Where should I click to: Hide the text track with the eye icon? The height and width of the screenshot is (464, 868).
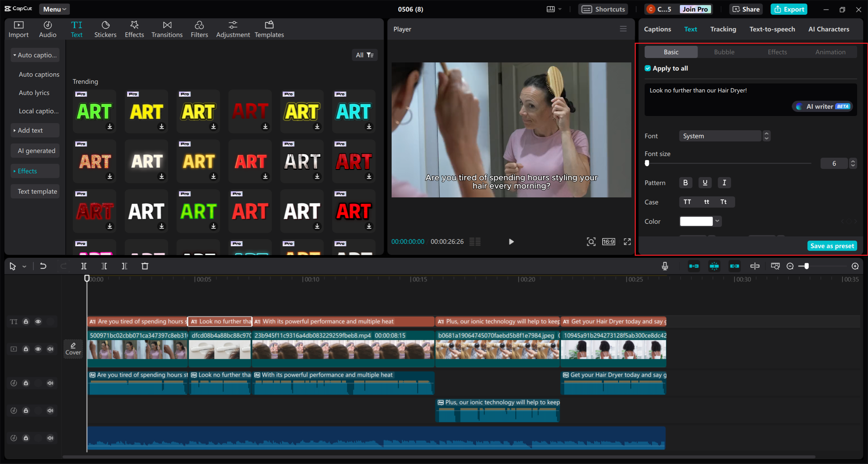tap(38, 322)
